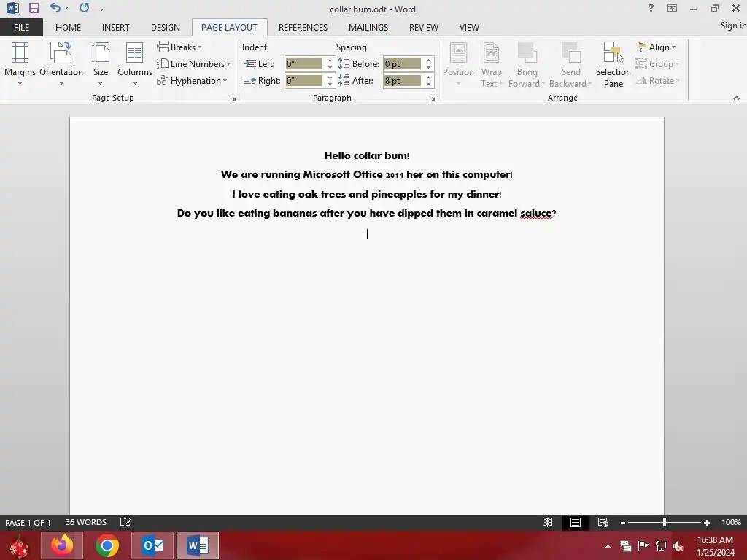The image size is (747, 560).
Task: Decrease Spacing Before value
Action: click(x=429, y=67)
